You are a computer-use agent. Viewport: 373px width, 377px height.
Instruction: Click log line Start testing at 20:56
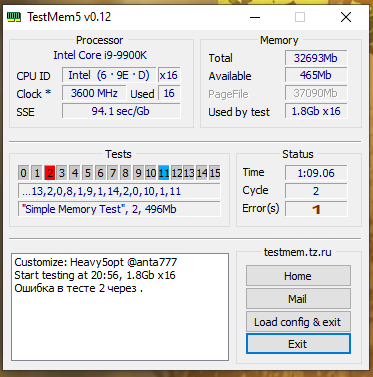click(95, 275)
